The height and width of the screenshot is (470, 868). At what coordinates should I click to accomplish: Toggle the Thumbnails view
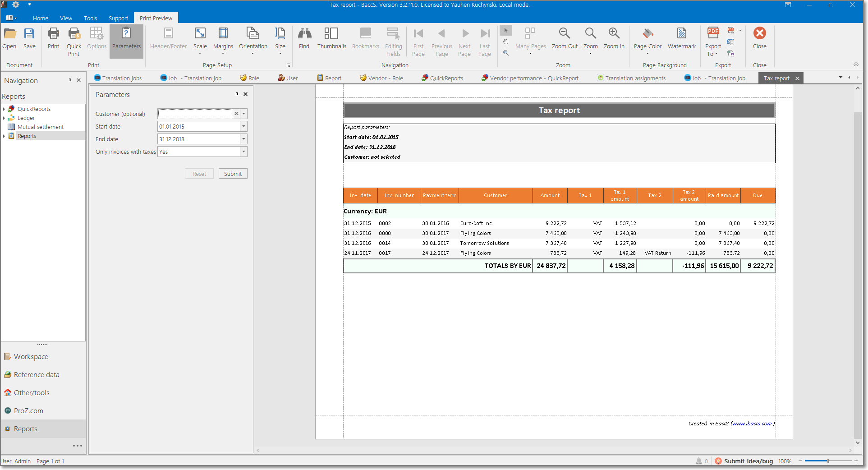(x=331, y=38)
